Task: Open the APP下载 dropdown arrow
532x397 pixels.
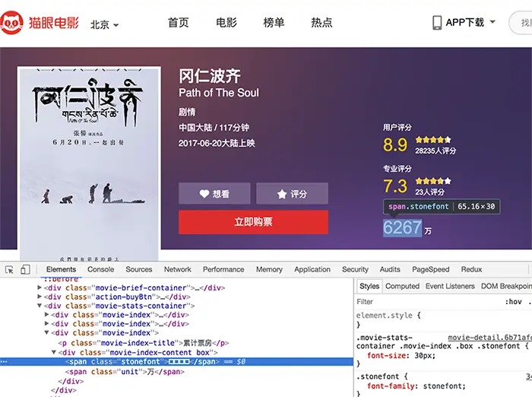Action: click(492, 22)
